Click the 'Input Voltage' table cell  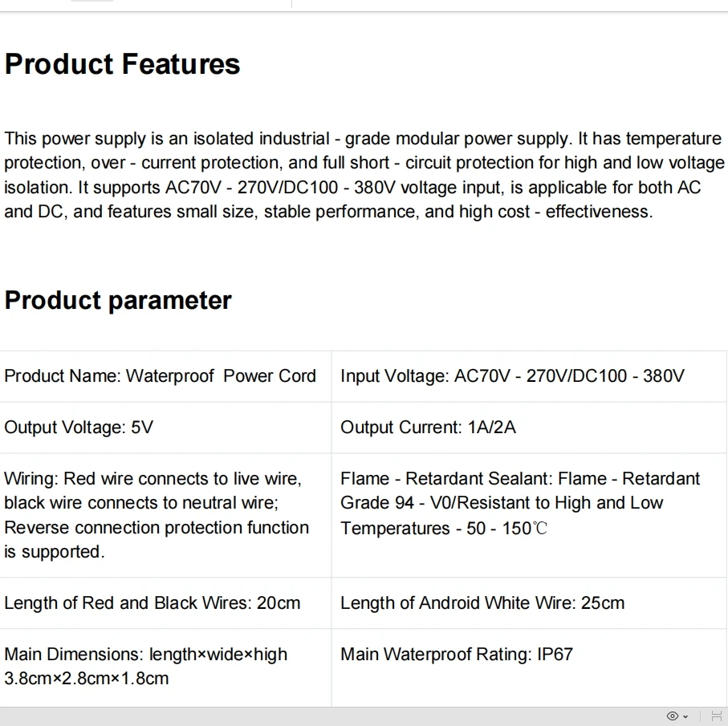[512, 376]
